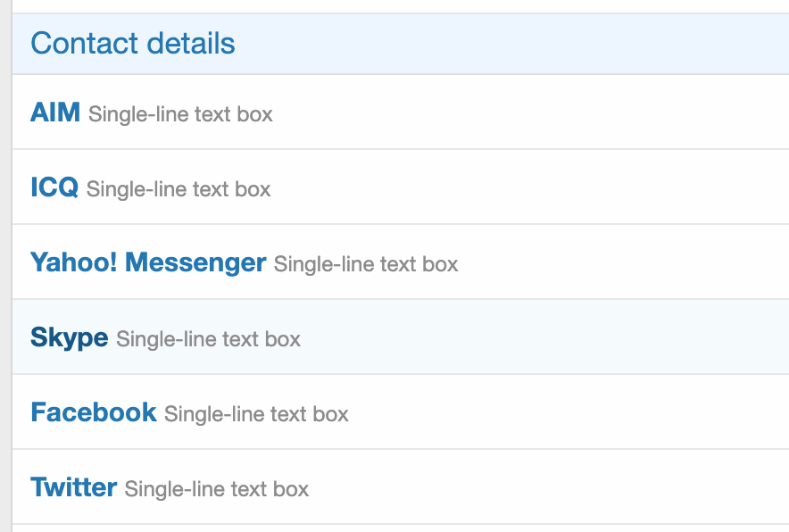Click the field type text beside AIM
This screenshot has height=532, width=789.
(x=180, y=114)
